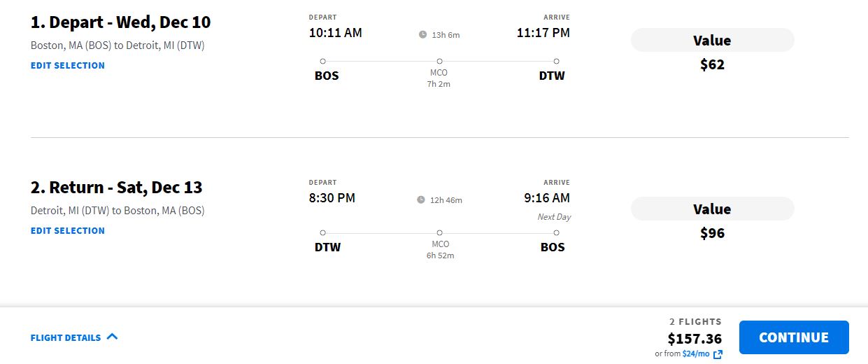Click the $157.36 total price
This screenshot has width=868, height=364.
pyautogui.click(x=695, y=339)
